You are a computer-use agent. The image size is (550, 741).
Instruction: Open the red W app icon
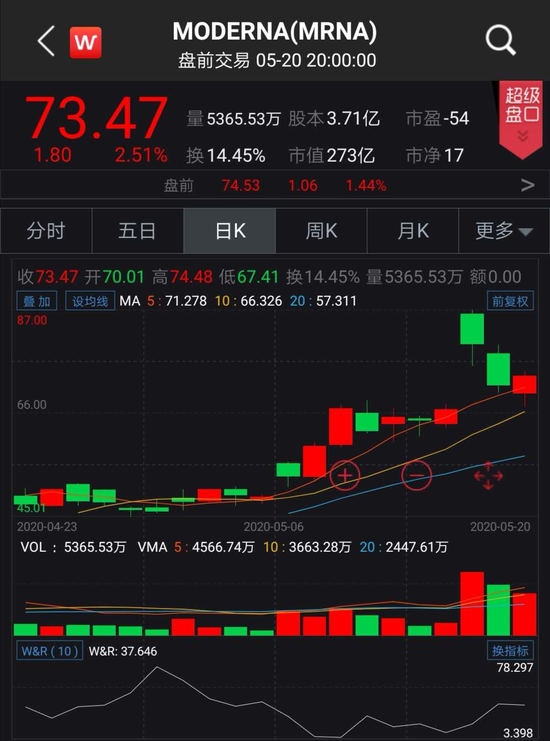(x=86, y=43)
